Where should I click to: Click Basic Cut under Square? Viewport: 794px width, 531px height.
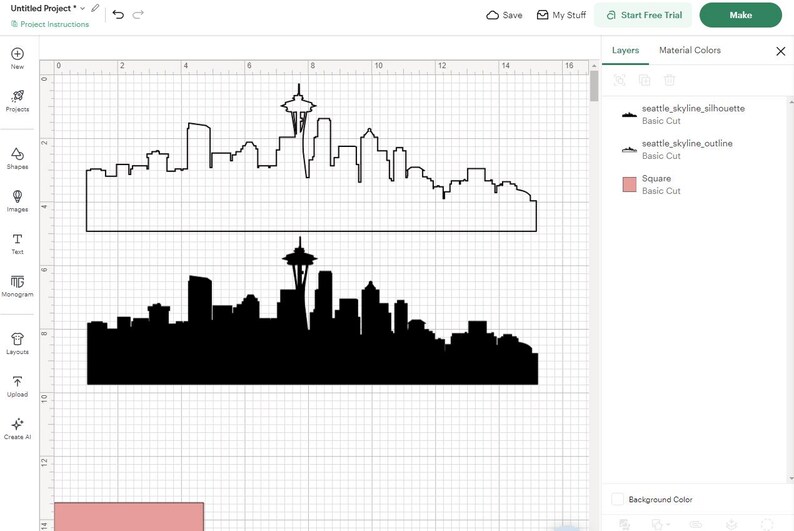[661, 191]
